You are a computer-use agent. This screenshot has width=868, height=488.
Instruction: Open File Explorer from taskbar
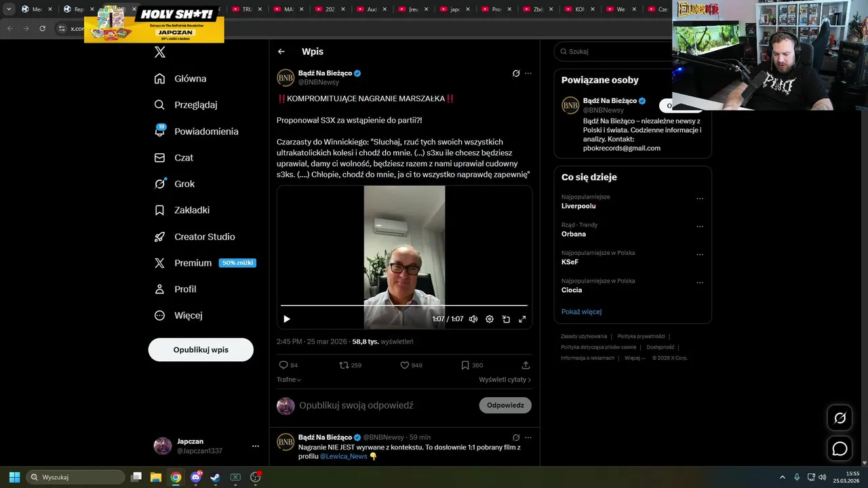(155, 477)
